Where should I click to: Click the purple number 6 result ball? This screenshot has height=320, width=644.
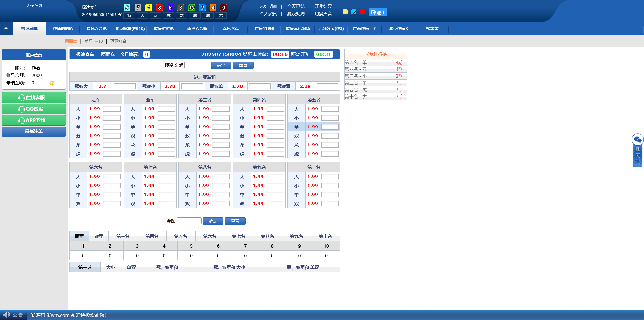[170, 8]
